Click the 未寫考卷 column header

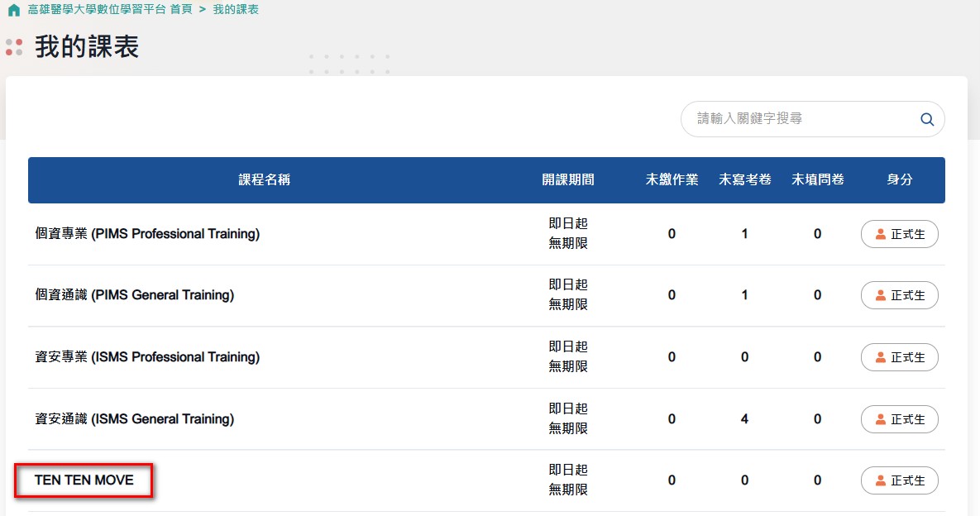744,180
